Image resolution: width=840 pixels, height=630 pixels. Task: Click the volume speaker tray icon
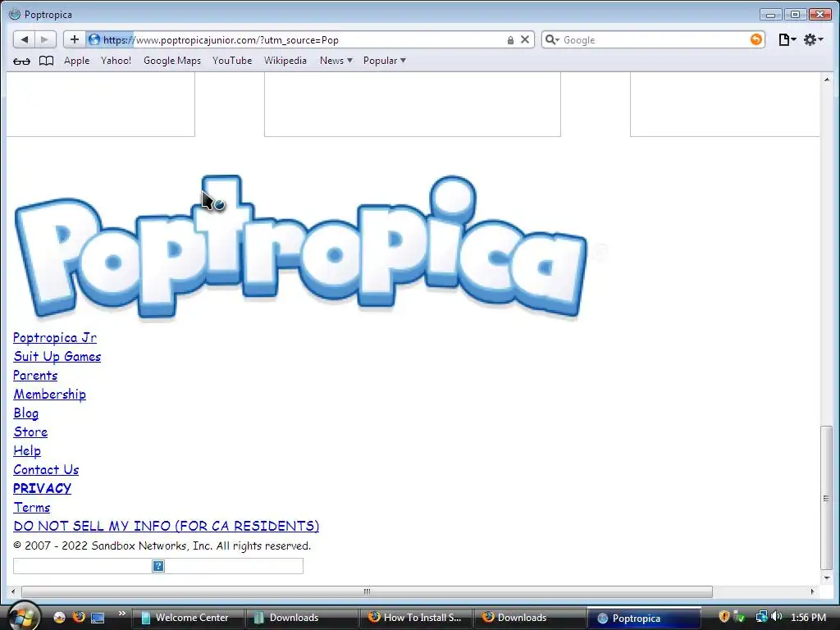click(x=777, y=617)
